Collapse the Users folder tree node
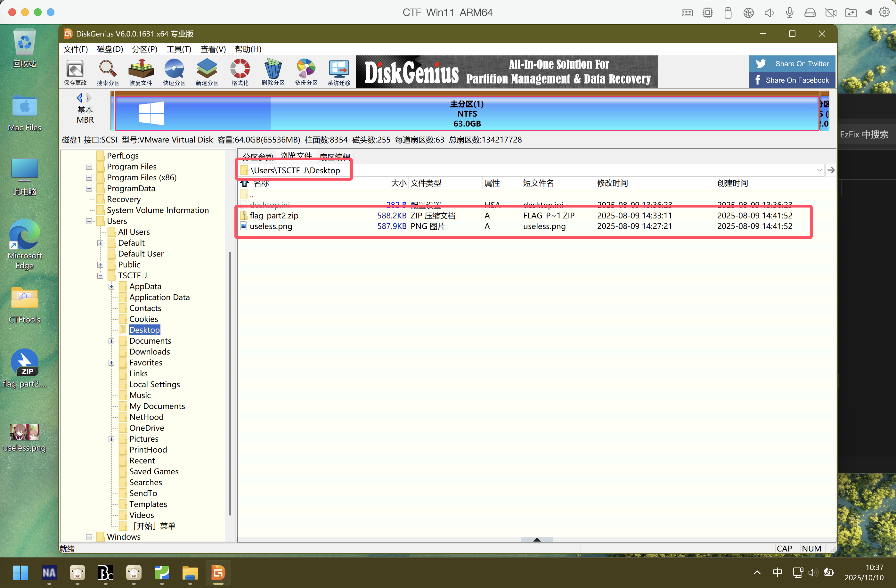Viewport: 896px width, 588px height. coord(89,221)
